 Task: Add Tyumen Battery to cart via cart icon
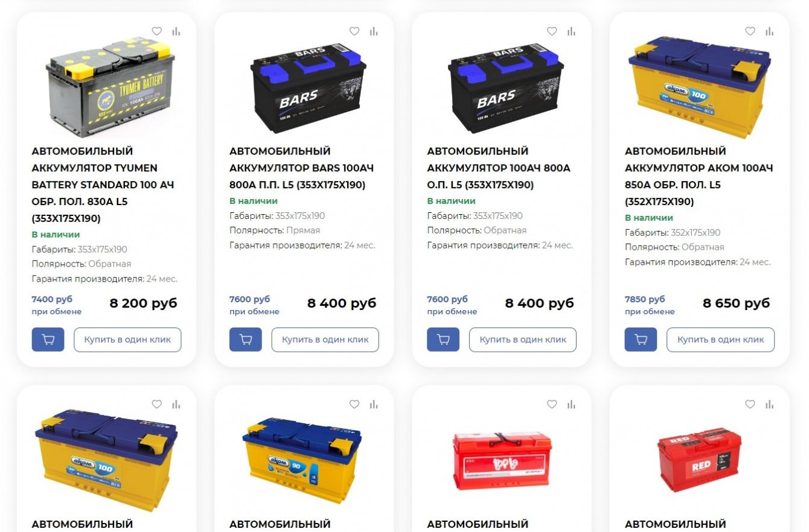pos(48,340)
